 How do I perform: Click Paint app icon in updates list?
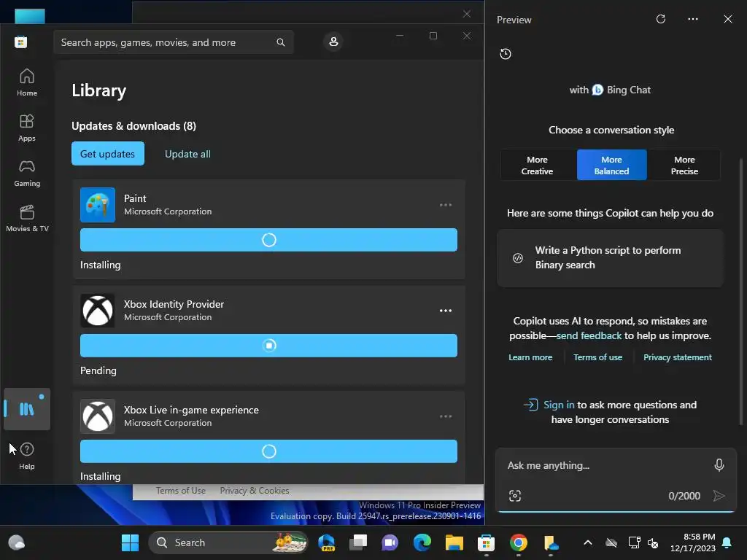pyautogui.click(x=98, y=205)
